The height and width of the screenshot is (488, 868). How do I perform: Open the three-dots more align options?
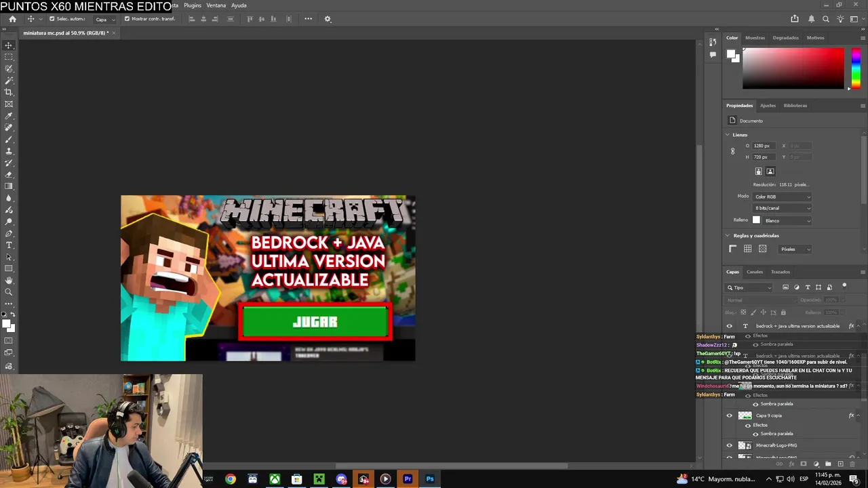click(x=308, y=19)
